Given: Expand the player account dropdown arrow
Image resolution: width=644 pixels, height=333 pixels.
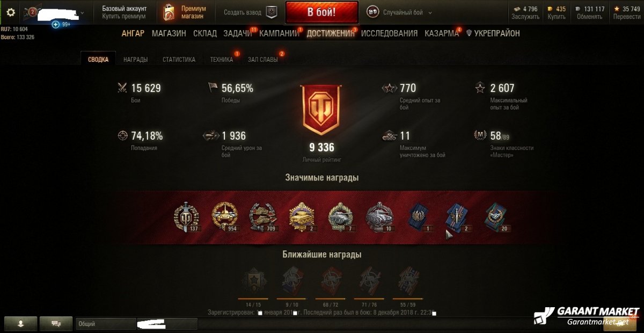Looking at the screenshot, I should 82,12.
